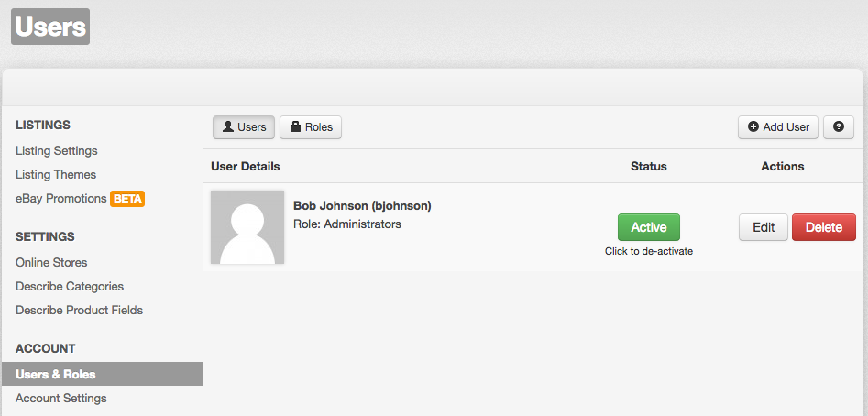
Task: Click the plus icon to Add User
Action: 753,127
